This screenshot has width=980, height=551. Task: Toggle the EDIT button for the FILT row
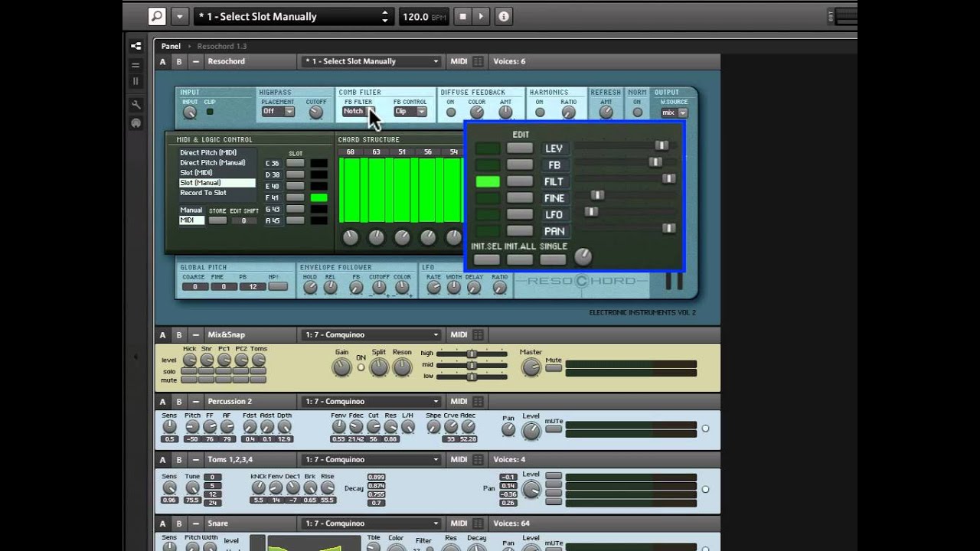520,181
